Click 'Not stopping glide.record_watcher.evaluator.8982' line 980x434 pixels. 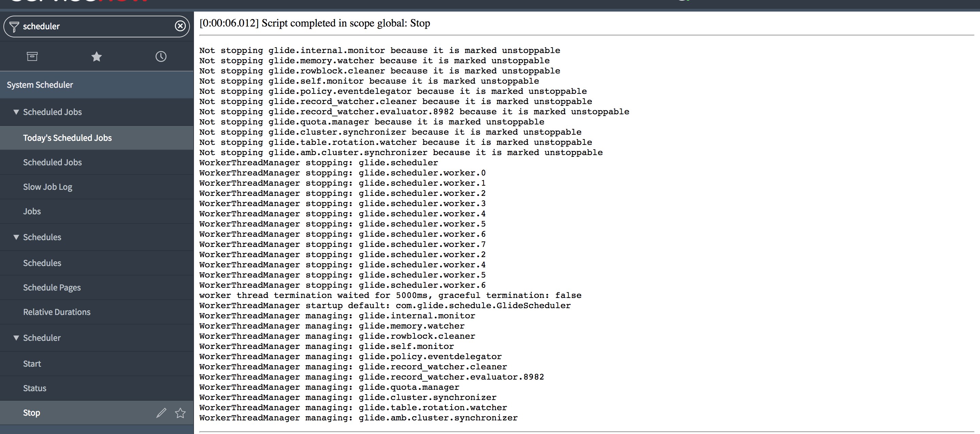click(414, 112)
